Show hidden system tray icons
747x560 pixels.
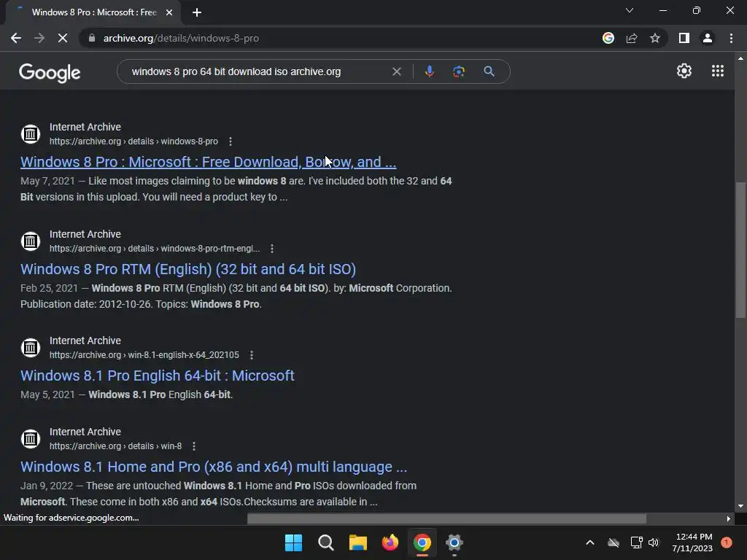point(589,542)
